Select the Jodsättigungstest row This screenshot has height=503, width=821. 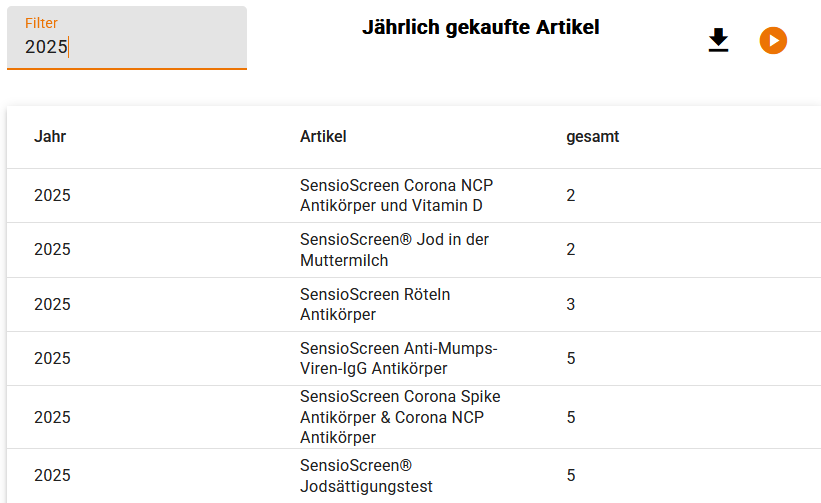tap(414, 476)
